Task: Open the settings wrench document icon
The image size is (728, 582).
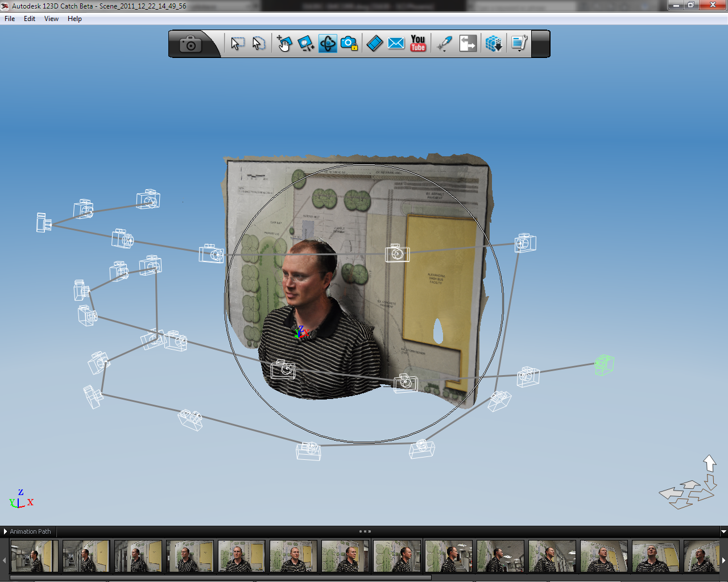Action: pos(519,44)
